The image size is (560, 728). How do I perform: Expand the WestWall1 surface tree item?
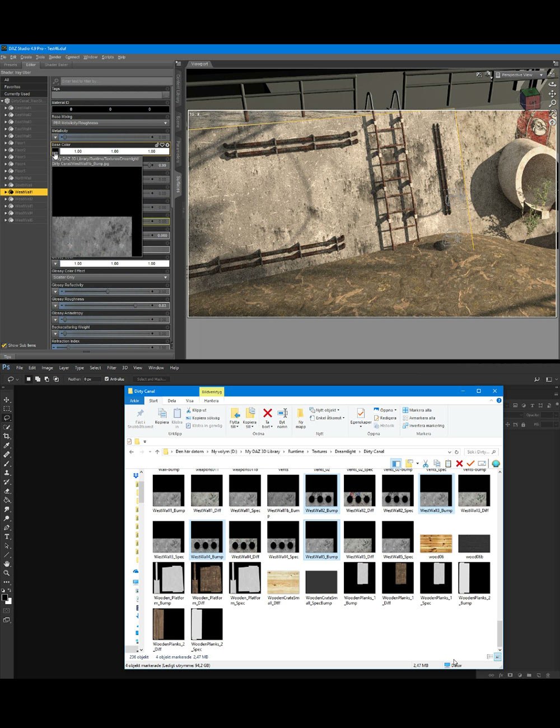(x=6, y=192)
